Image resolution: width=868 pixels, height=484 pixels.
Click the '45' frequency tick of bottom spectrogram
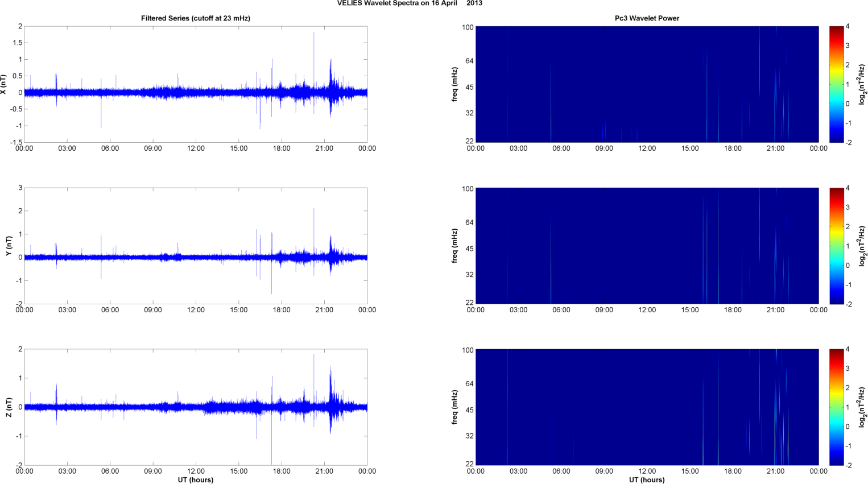tap(470, 410)
